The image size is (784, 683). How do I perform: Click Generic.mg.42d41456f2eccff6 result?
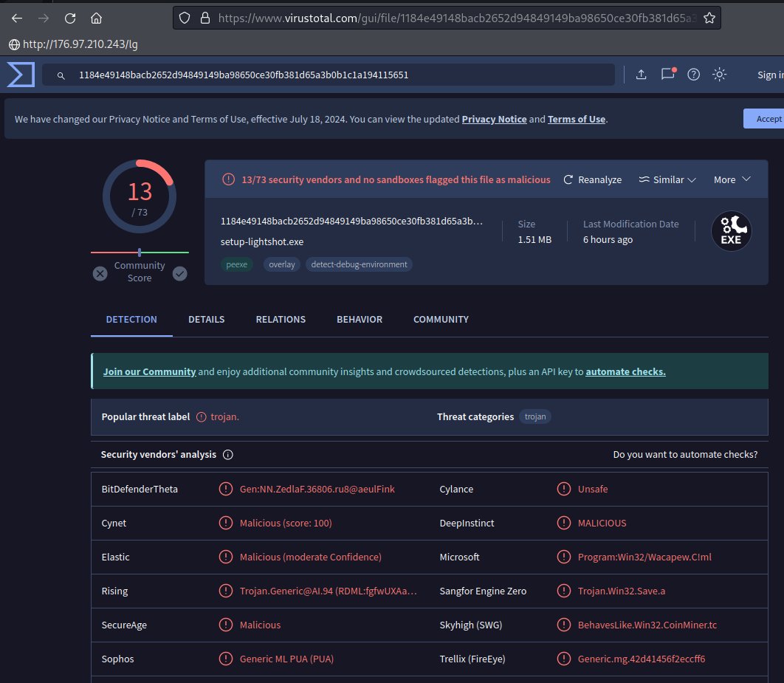[x=642, y=659]
